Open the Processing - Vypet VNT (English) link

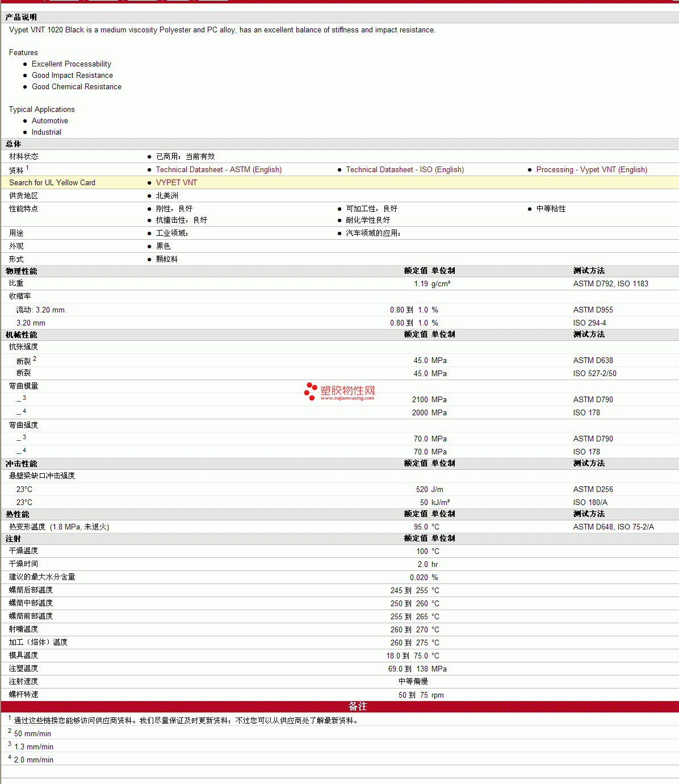pyautogui.click(x=592, y=169)
